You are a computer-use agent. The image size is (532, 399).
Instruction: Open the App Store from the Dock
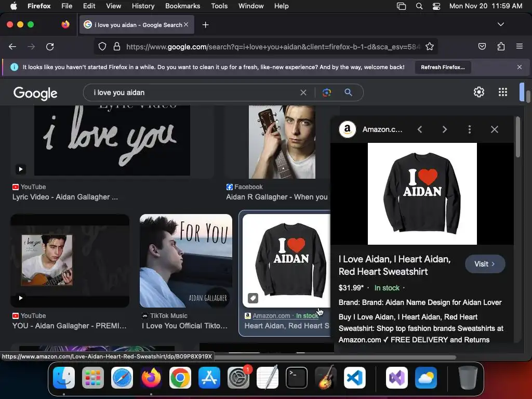point(209,378)
